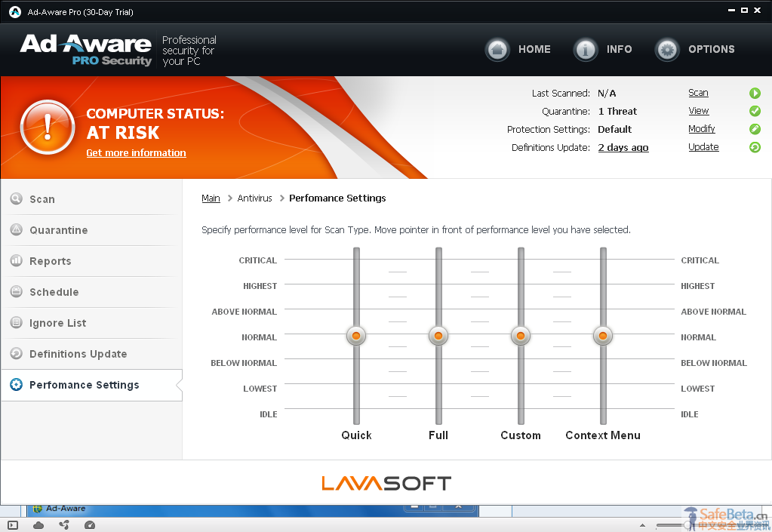Image resolution: width=772 pixels, height=532 pixels.
Task: Click the cloud icon in bottom status bar
Action: click(x=38, y=525)
